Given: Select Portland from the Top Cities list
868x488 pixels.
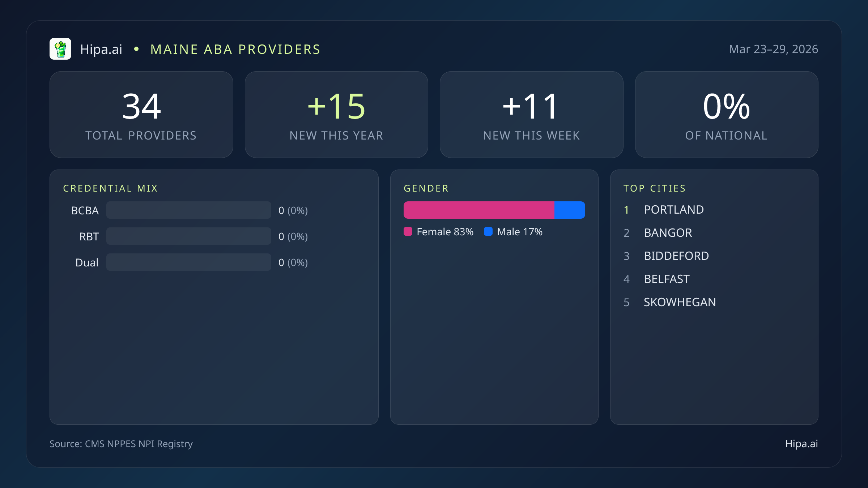Looking at the screenshot, I should tap(673, 210).
